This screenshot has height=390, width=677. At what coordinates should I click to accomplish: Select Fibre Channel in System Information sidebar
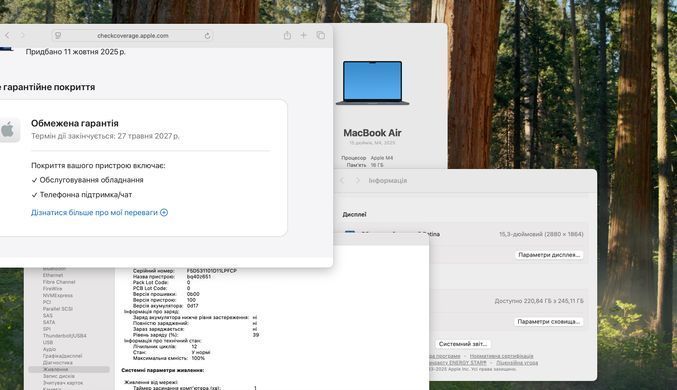point(59,282)
